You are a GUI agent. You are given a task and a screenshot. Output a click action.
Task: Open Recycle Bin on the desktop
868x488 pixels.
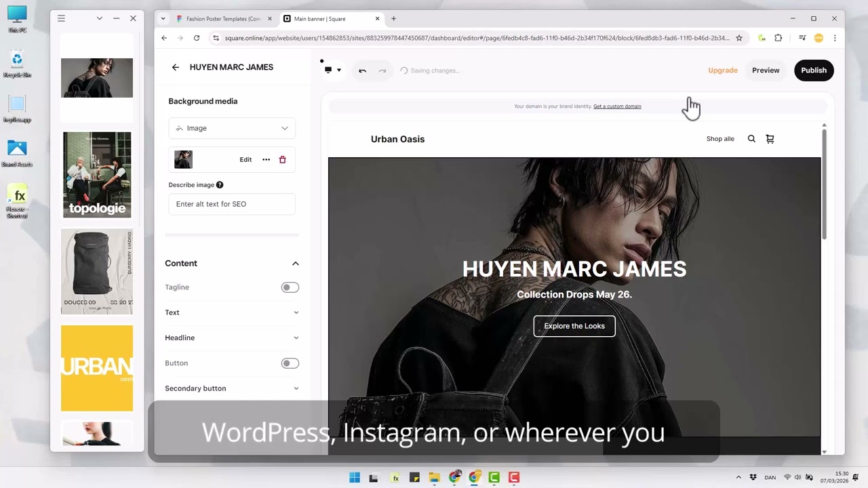(17, 64)
